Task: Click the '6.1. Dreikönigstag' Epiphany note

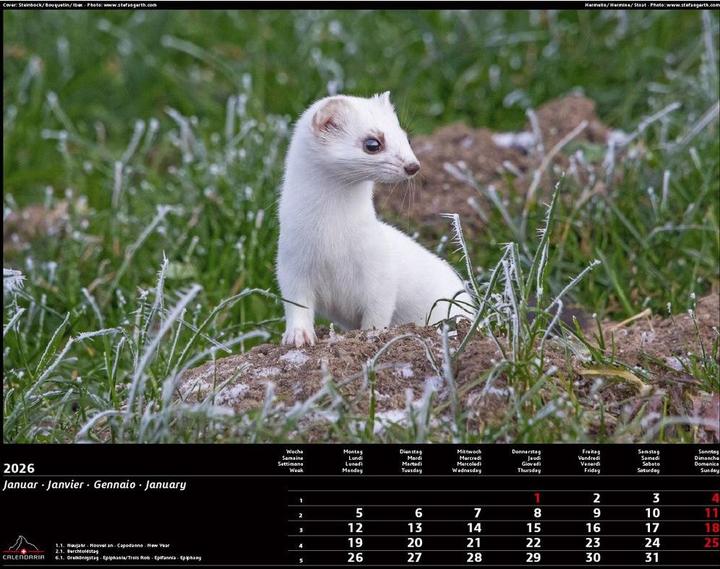Action: pyautogui.click(x=128, y=558)
